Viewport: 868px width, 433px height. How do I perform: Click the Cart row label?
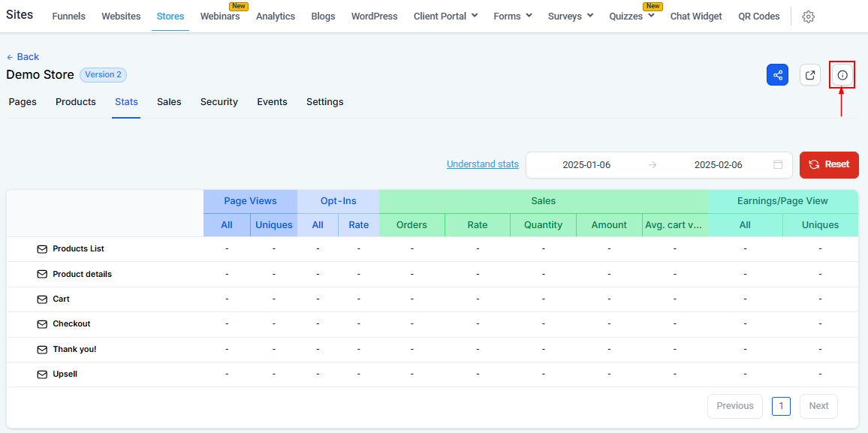pyautogui.click(x=61, y=299)
